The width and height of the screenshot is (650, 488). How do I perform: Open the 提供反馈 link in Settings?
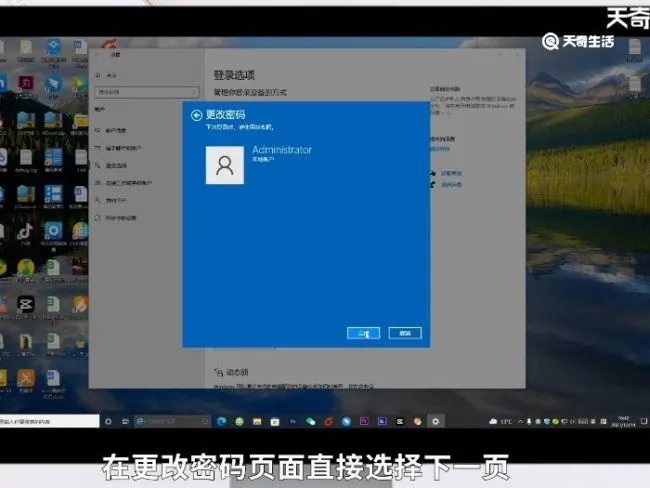451,185
